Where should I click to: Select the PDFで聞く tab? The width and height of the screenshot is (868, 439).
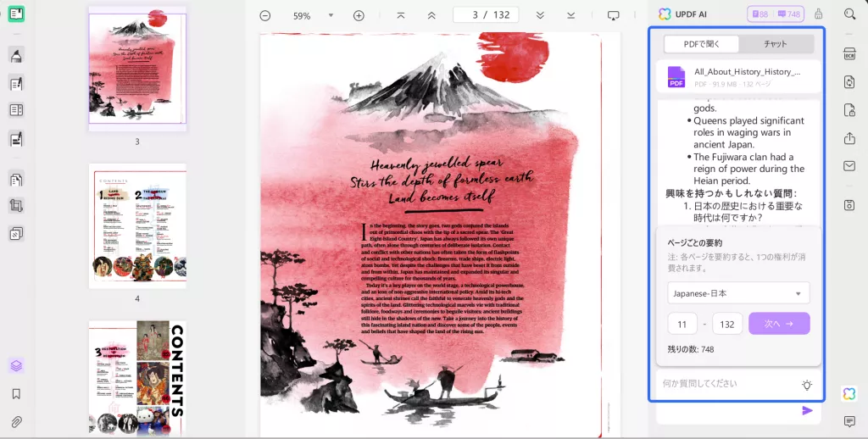click(701, 44)
